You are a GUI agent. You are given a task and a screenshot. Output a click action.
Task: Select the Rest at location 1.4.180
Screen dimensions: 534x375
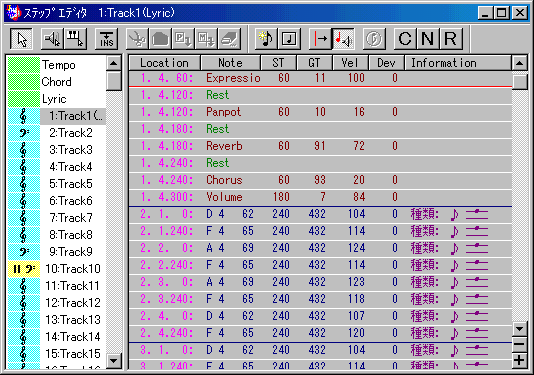[320, 129]
